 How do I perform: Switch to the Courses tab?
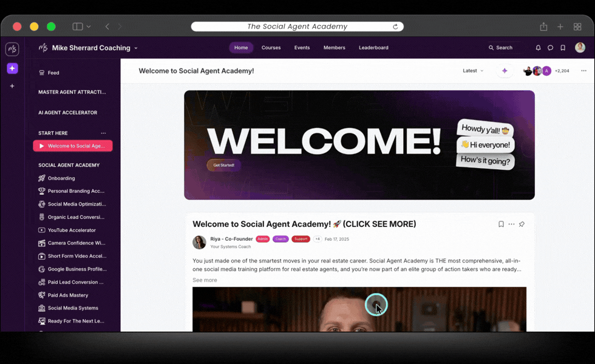click(x=271, y=47)
